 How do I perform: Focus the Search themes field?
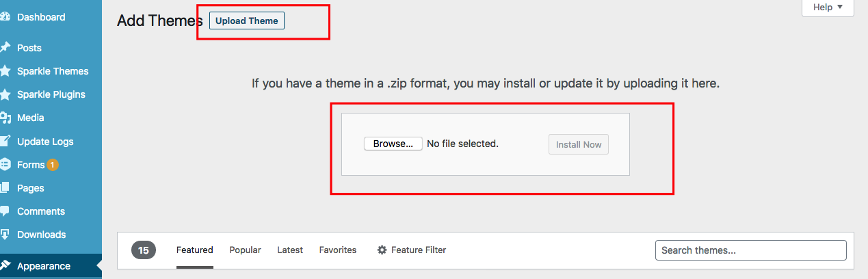[751, 250]
